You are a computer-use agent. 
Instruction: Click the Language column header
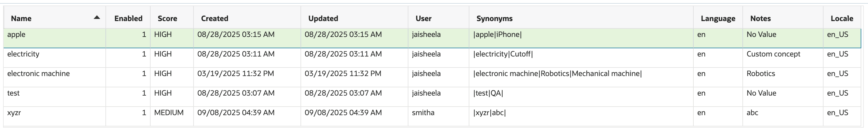pyautogui.click(x=718, y=19)
